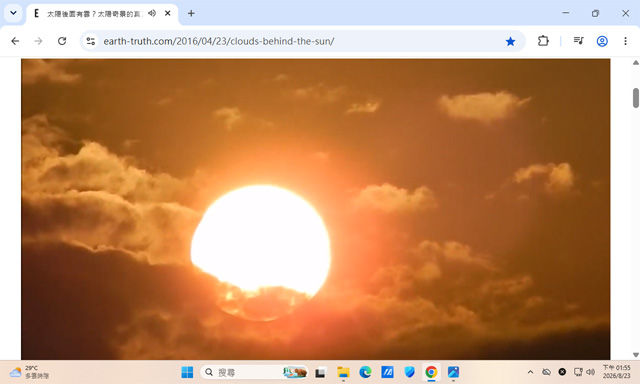Screen dimensions: 640x384
Task: Click the black circular X tray icon
Action: (562, 372)
